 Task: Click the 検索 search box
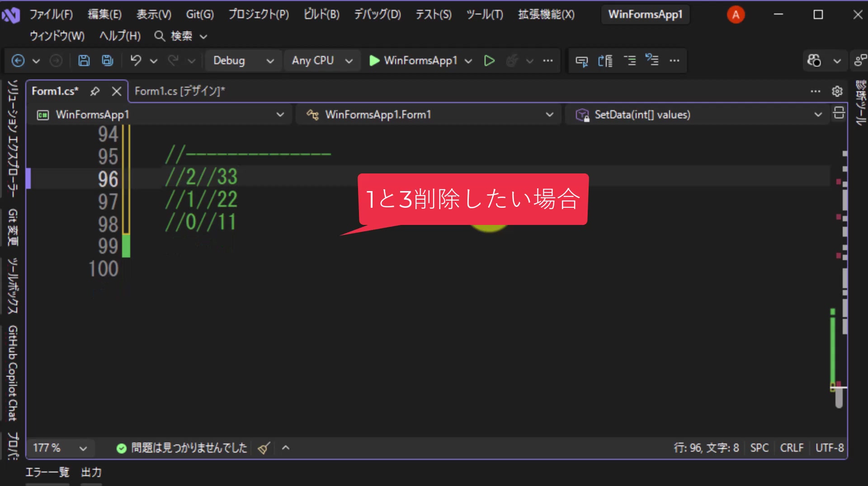[181, 36]
